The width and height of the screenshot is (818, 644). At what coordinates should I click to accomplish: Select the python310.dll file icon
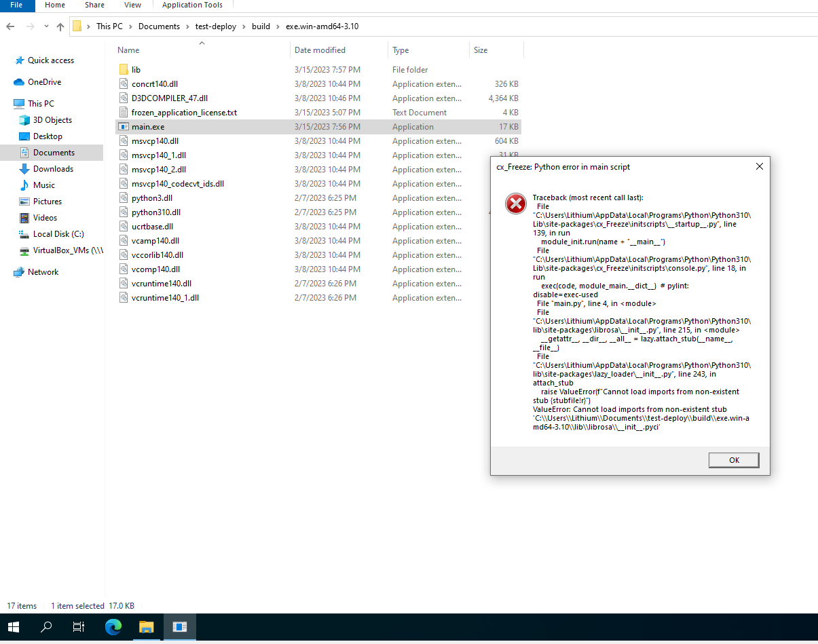click(x=124, y=212)
